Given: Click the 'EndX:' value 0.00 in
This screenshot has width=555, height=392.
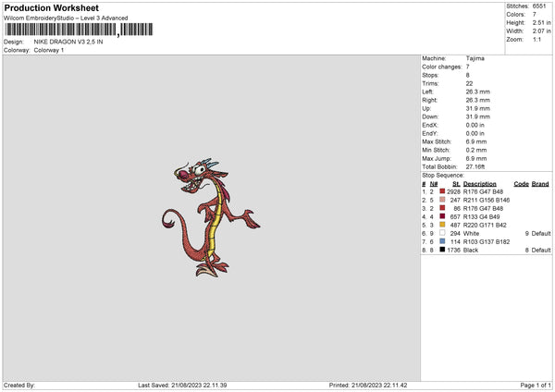Looking at the screenshot, I should pos(475,125).
